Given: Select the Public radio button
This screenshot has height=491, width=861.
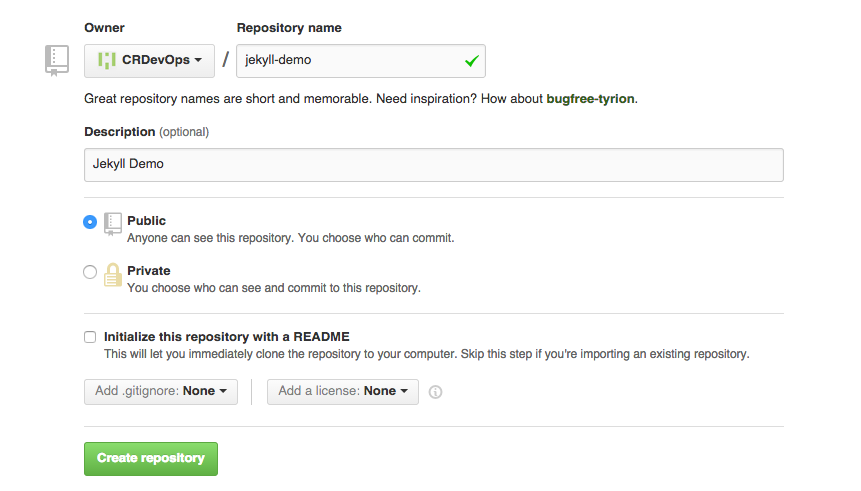Looking at the screenshot, I should click(90, 222).
